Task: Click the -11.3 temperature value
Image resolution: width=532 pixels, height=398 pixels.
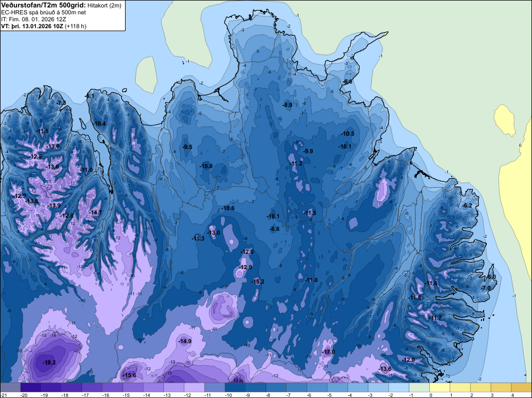Action: (x=198, y=238)
